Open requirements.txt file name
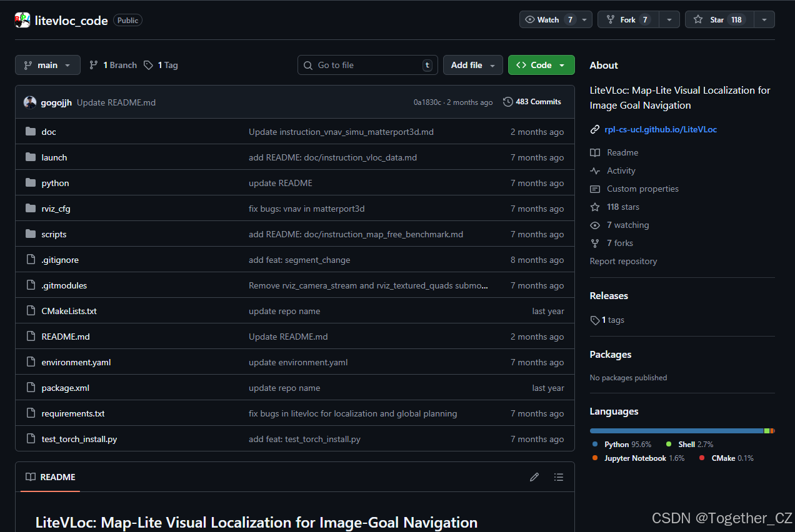 point(73,413)
